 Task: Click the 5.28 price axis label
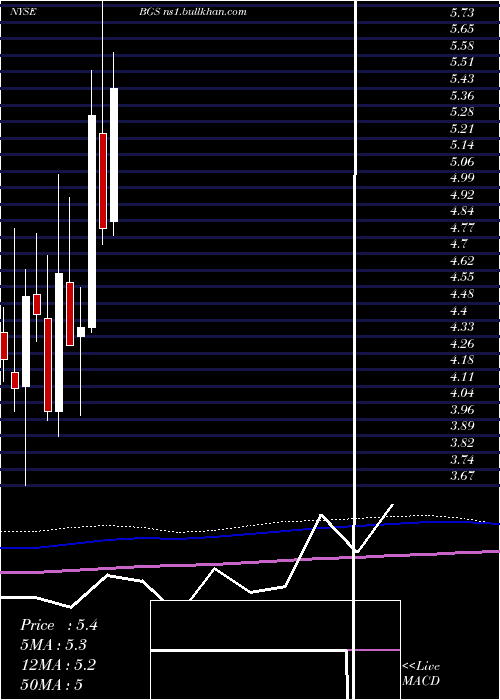[462, 112]
